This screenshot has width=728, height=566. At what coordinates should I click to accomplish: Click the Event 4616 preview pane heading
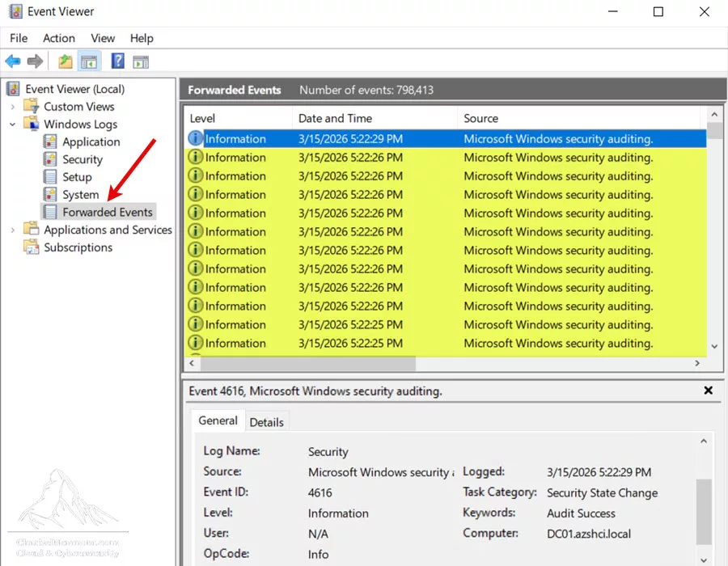coord(315,391)
